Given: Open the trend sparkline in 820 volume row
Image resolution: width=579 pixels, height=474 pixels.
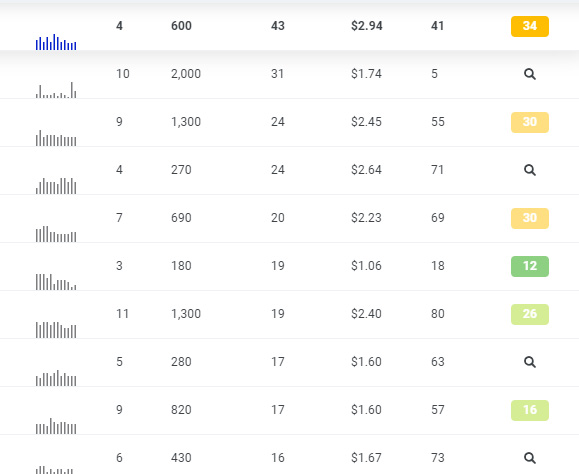Looking at the screenshot, I should [x=56, y=426].
